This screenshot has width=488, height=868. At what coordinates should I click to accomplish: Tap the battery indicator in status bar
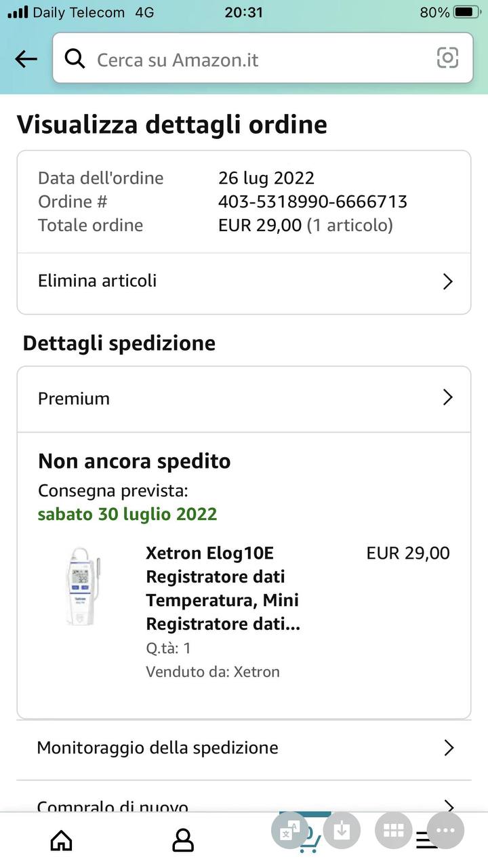[466, 12]
